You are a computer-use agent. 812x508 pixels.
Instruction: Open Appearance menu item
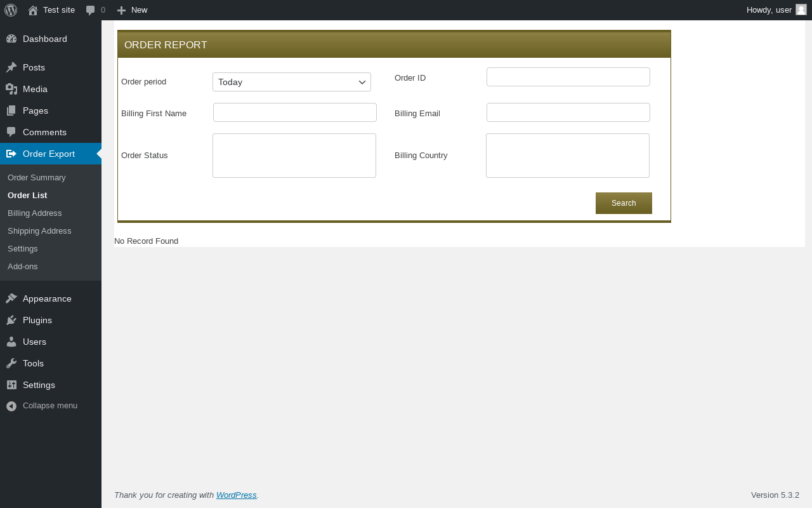[x=47, y=298]
